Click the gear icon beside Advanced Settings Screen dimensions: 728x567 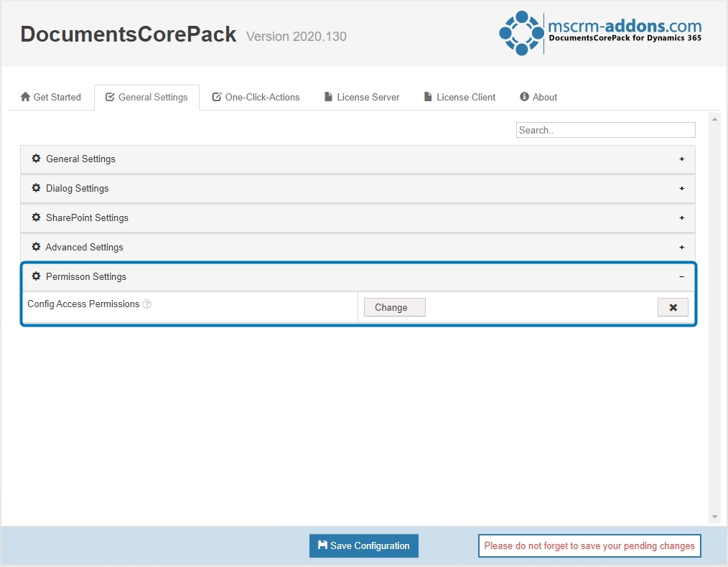pyautogui.click(x=36, y=247)
